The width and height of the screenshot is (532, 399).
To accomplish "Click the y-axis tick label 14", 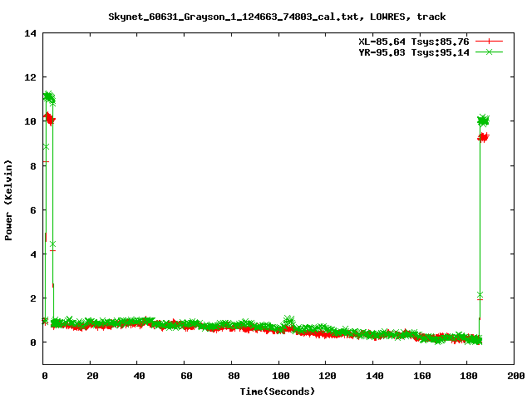I will point(30,33).
